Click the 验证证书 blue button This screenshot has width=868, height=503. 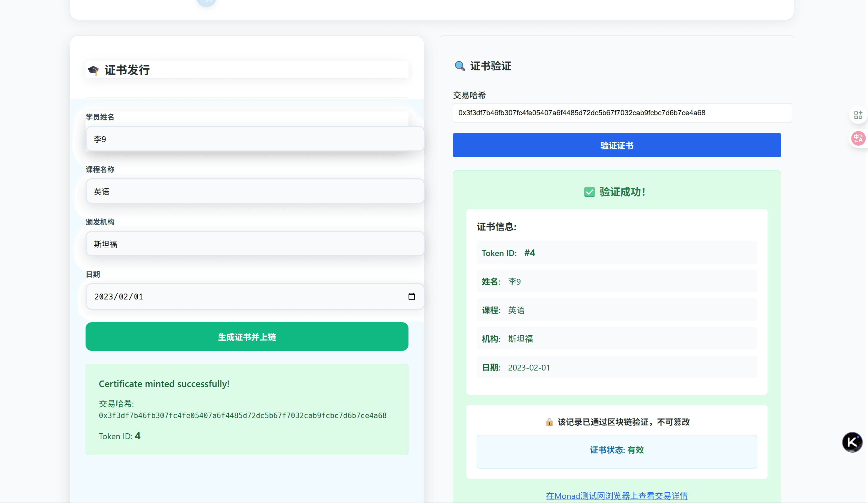pyautogui.click(x=616, y=145)
